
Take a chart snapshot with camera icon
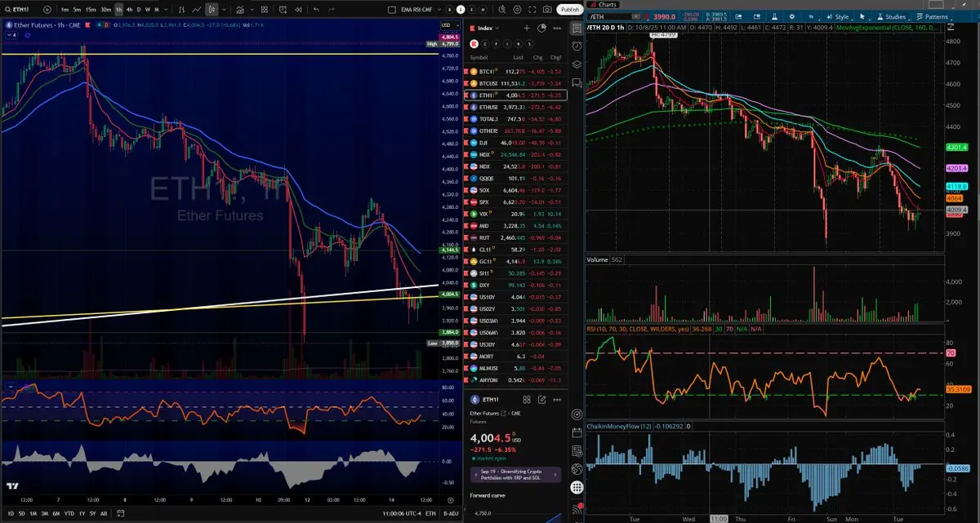547,10
